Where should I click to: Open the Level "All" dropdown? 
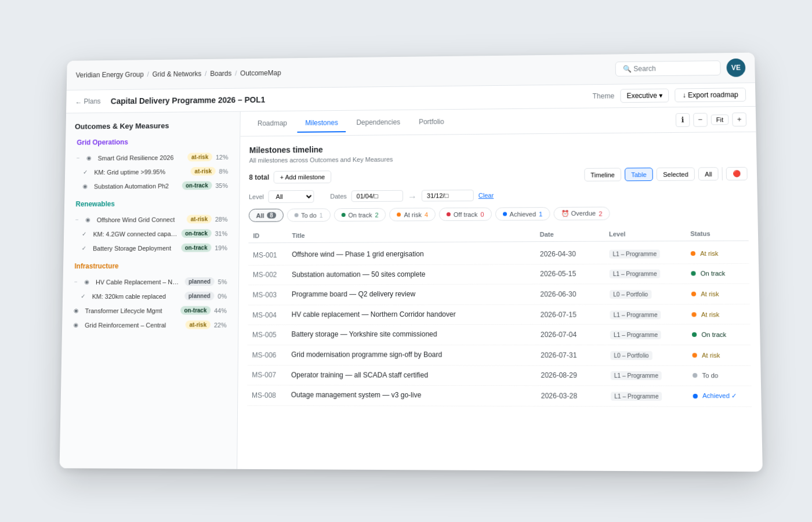click(x=291, y=196)
